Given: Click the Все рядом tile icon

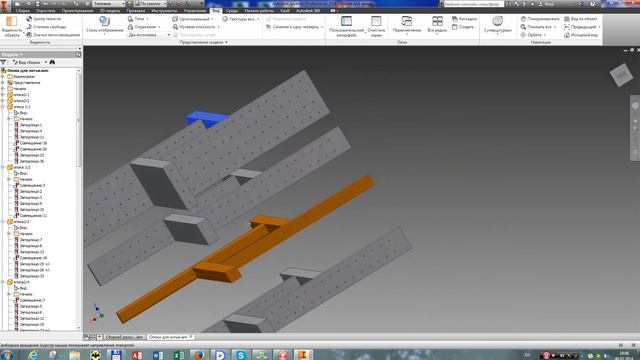Looking at the screenshot, I should [437, 21].
